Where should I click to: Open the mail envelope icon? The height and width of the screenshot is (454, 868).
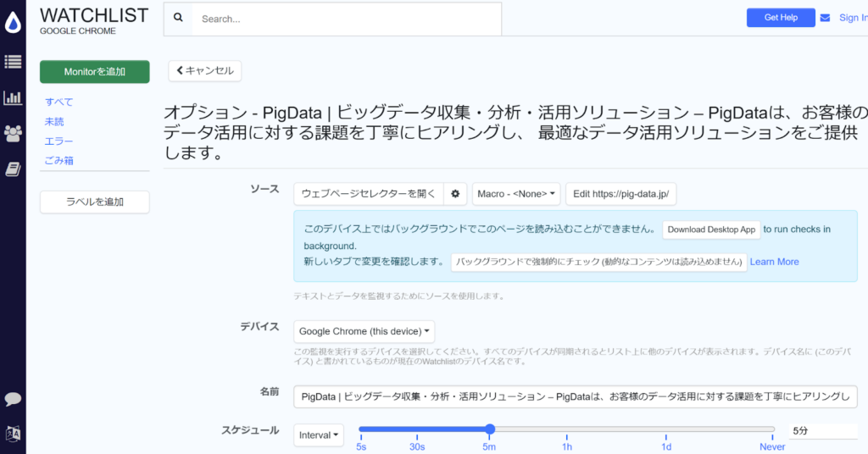pyautogui.click(x=825, y=18)
